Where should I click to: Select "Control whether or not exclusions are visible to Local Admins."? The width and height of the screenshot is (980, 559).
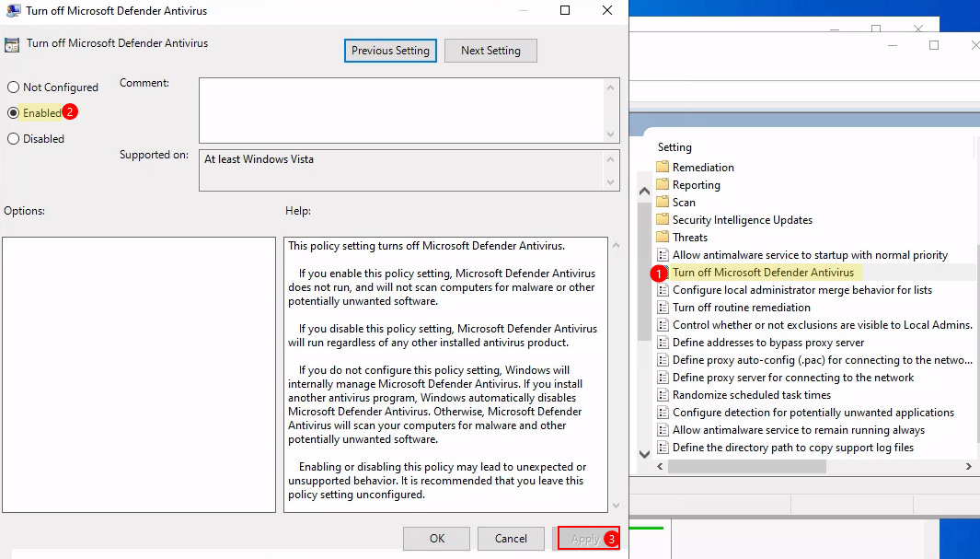[823, 325]
